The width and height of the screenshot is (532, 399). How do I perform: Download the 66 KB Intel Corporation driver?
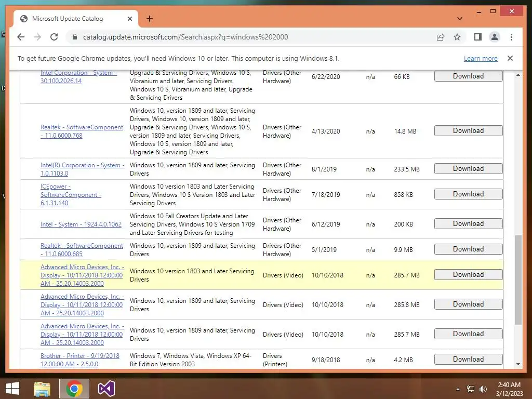pos(468,76)
